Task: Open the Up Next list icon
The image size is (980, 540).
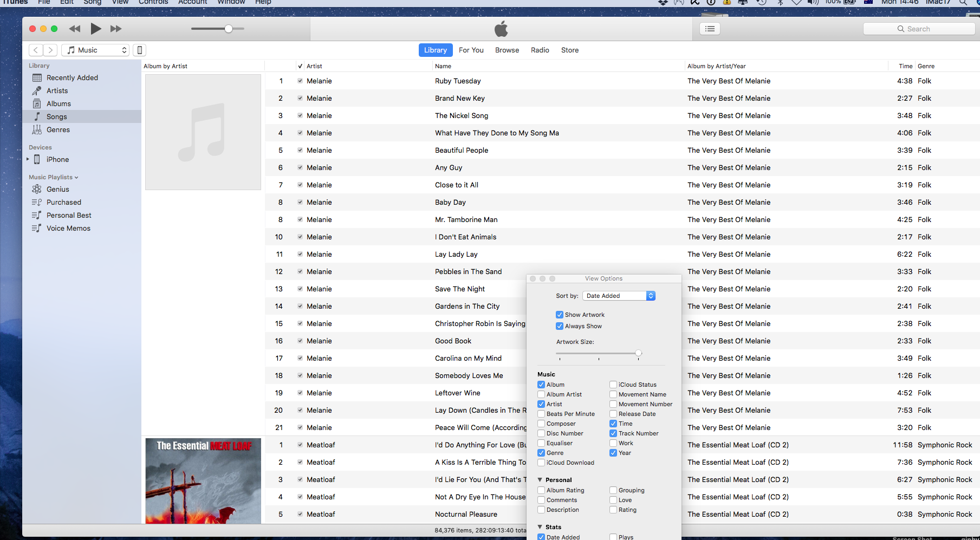Action: [x=710, y=29]
